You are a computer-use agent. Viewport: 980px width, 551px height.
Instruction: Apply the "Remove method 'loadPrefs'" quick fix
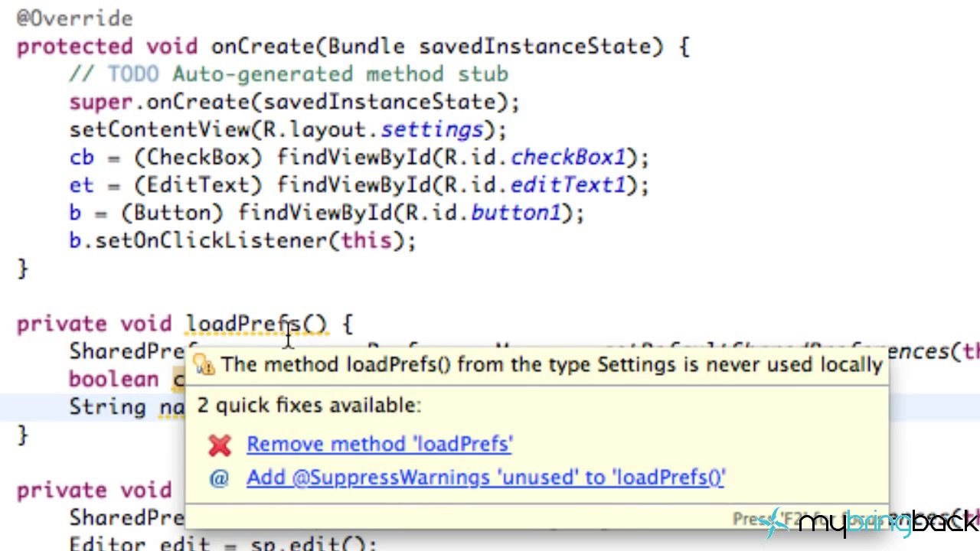(379, 444)
